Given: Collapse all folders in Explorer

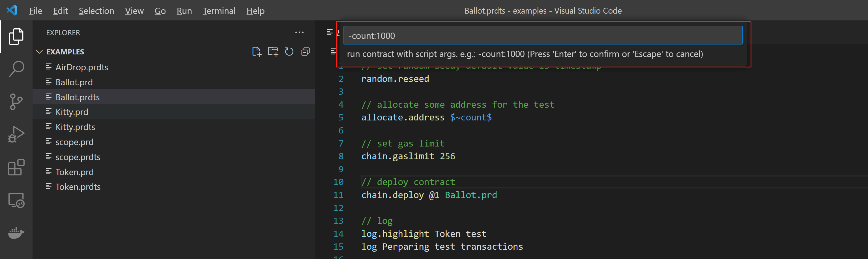Looking at the screenshot, I should tap(305, 52).
